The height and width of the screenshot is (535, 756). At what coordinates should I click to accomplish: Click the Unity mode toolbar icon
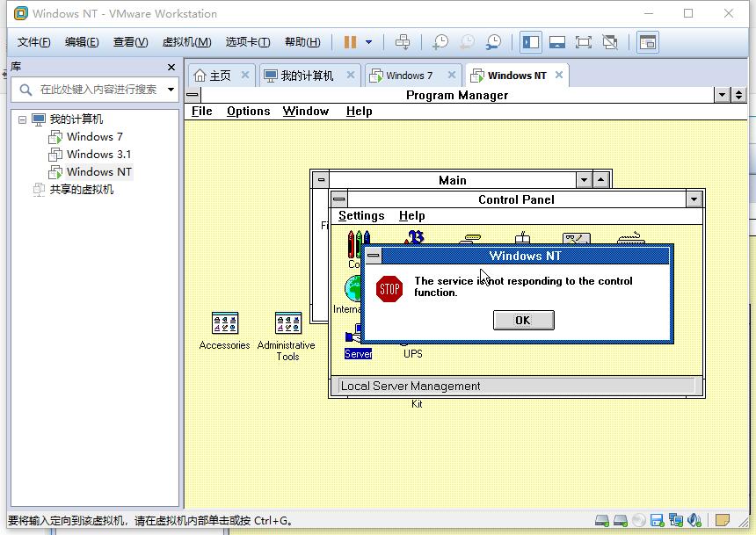coord(610,42)
